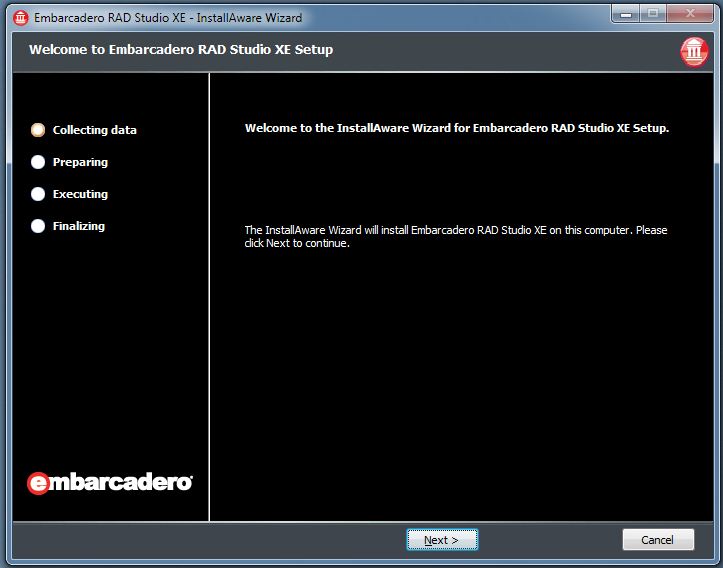Click the 'Finalizing' step label

pyautogui.click(x=79, y=226)
